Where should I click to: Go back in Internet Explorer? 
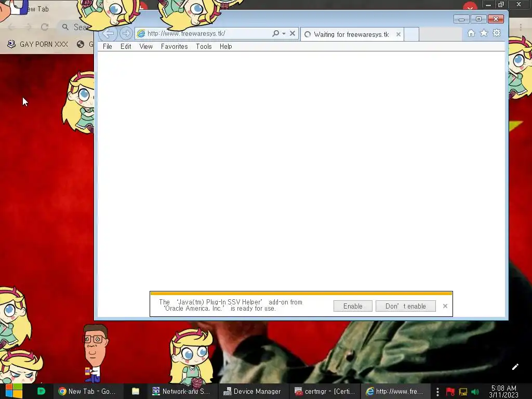pyautogui.click(x=108, y=34)
